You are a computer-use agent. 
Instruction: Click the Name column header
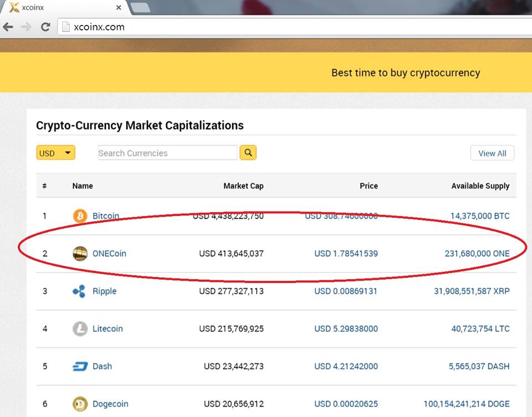pos(83,186)
